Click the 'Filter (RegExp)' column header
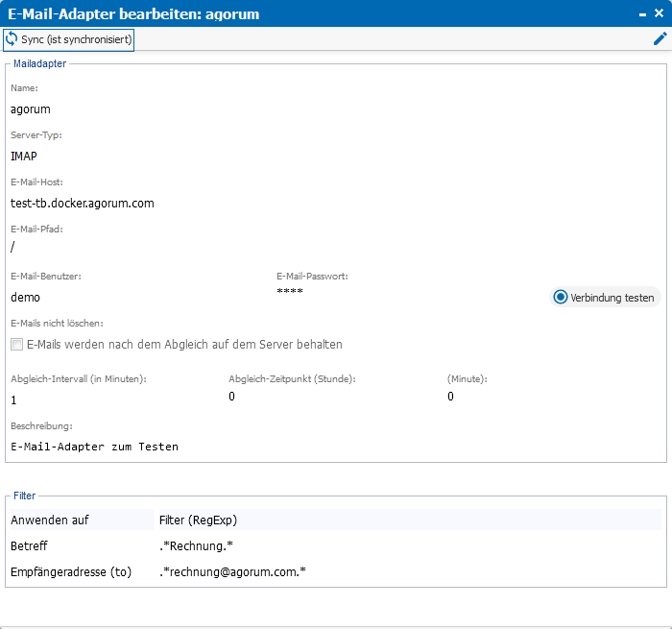 pyautogui.click(x=410, y=520)
